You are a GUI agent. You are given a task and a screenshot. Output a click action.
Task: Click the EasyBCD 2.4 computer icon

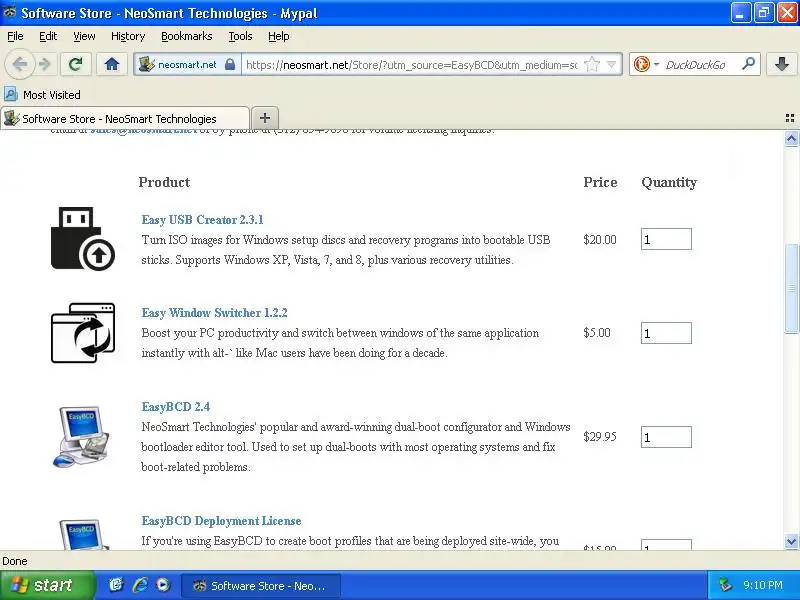(x=82, y=436)
